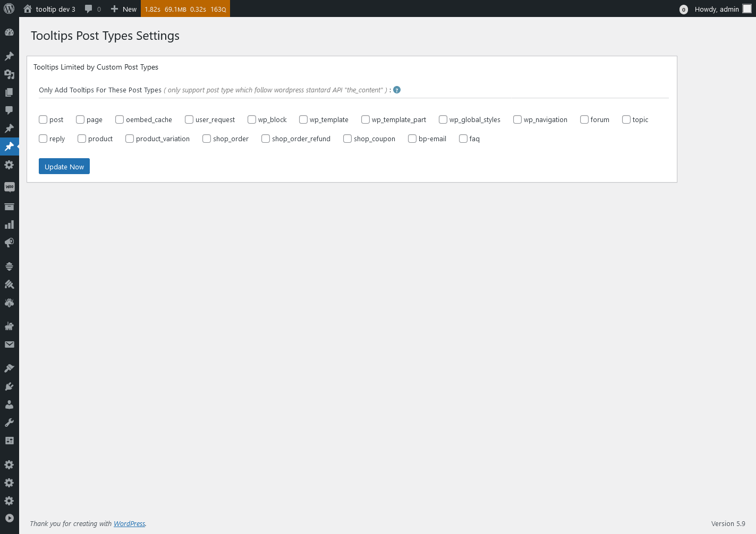Open the Appearance paintbrush sidebar icon
Viewport: 756px width, 534px height.
click(9, 367)
